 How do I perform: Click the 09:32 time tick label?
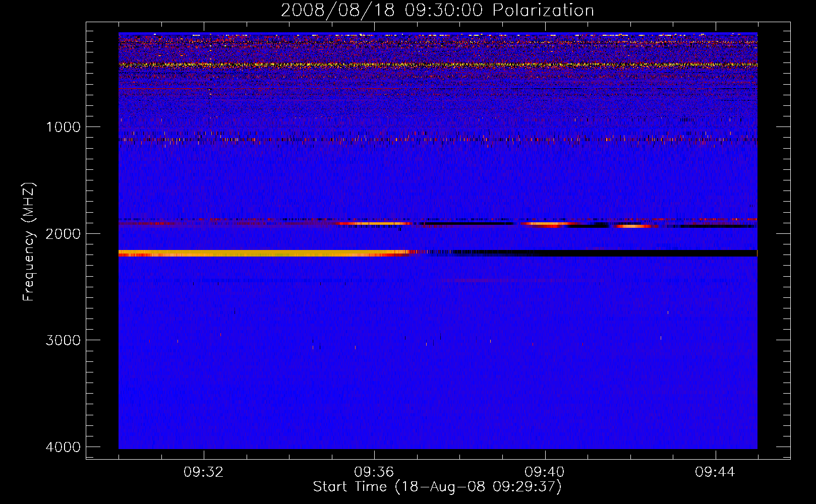coord(204,472)
